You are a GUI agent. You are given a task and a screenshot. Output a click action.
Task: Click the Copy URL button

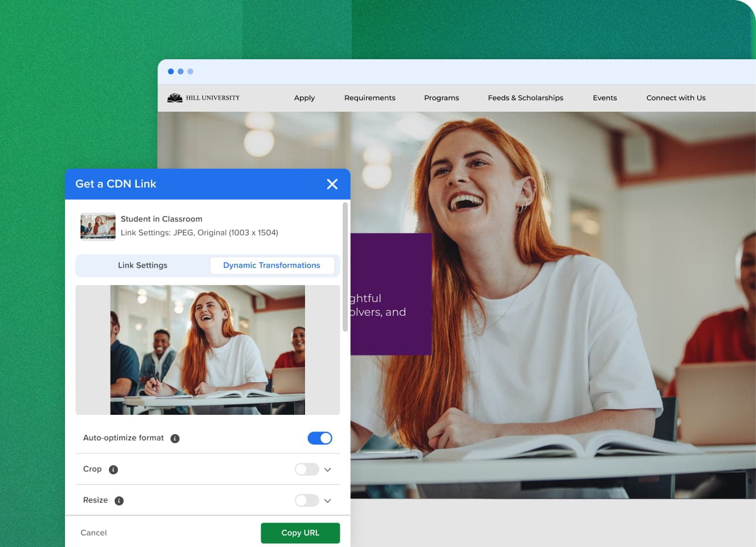click(300, 533)
